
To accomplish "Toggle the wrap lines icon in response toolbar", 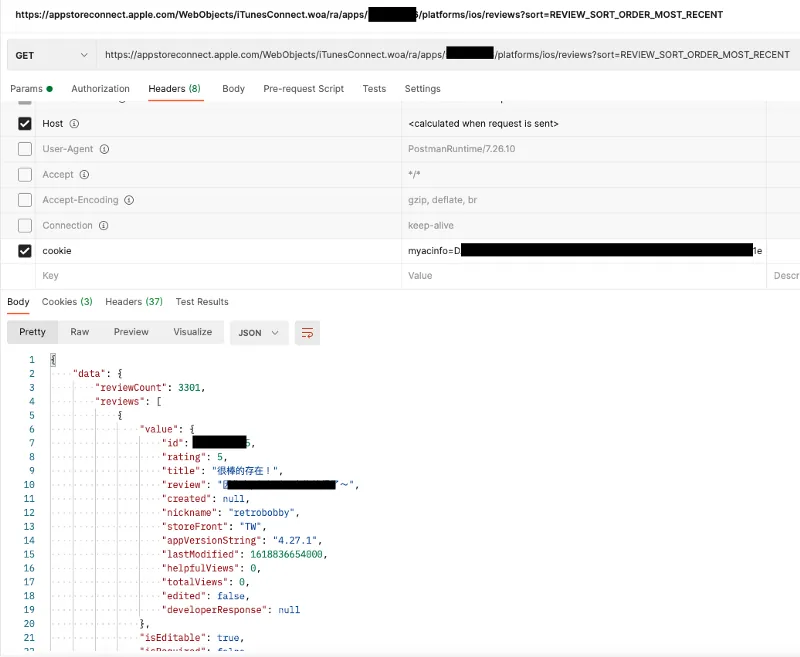I will [307, 332].
